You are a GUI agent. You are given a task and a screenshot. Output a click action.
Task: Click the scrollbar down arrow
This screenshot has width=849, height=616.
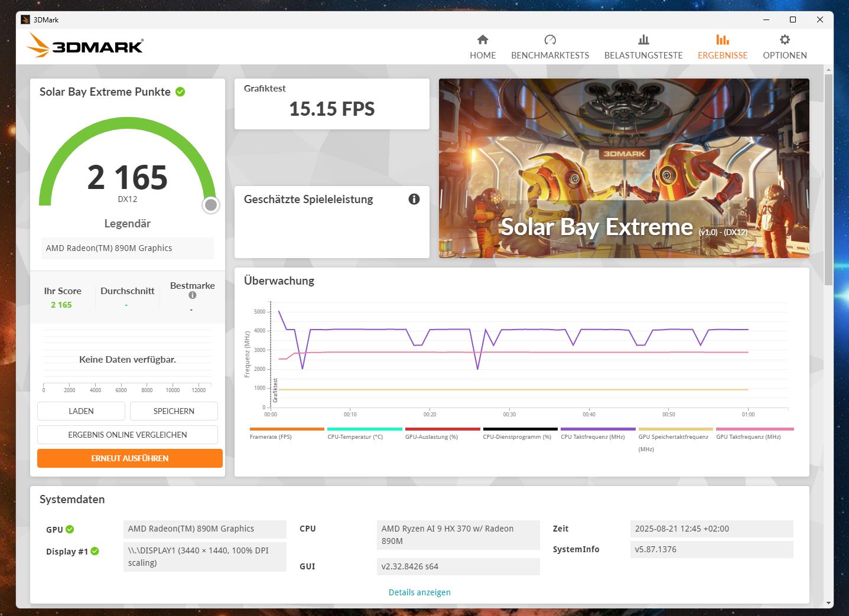829,603
